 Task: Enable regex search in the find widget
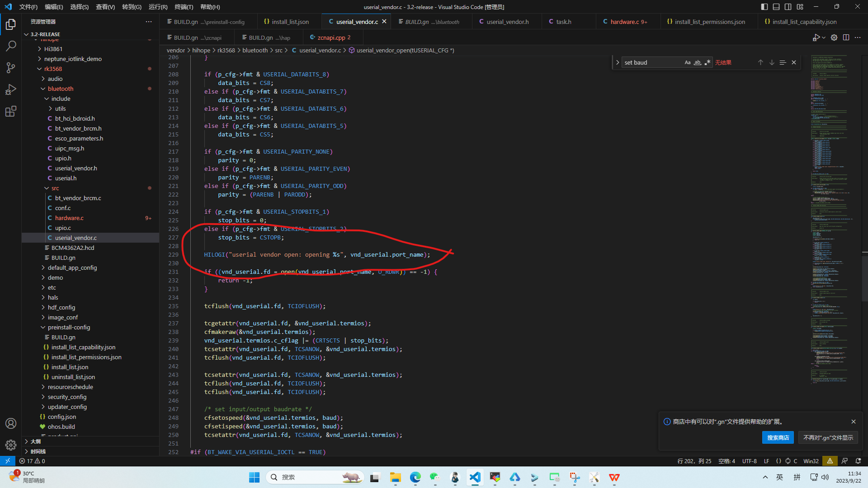[x=708, y=62]
